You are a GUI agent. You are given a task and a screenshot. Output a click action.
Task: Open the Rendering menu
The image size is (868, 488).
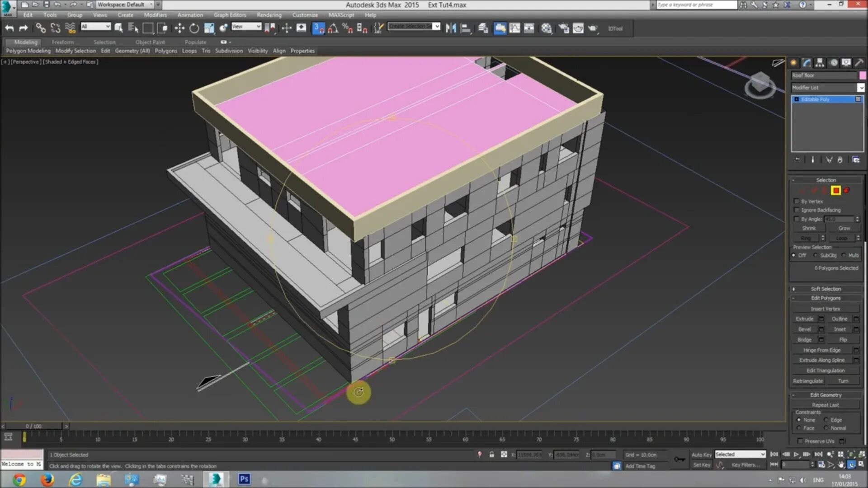[x=269, y=15]
